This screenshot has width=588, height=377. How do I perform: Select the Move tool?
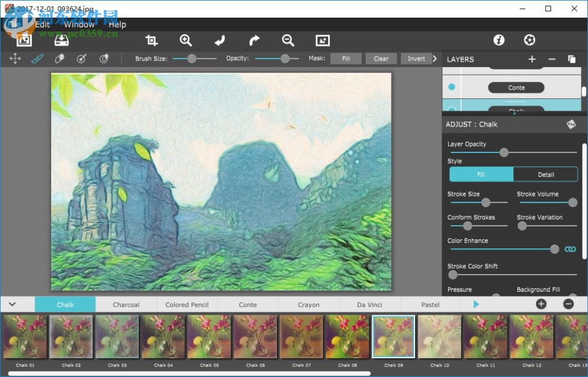(x=15, y=58)
